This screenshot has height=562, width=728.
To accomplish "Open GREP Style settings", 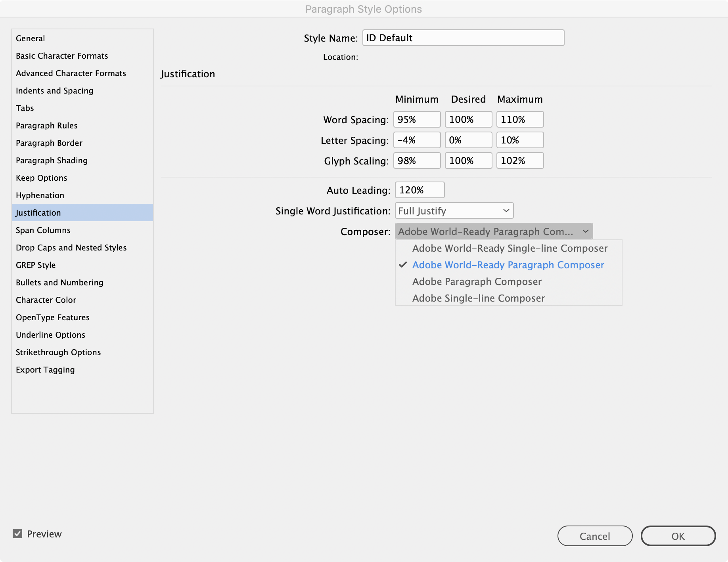I will tap(35, 265).
